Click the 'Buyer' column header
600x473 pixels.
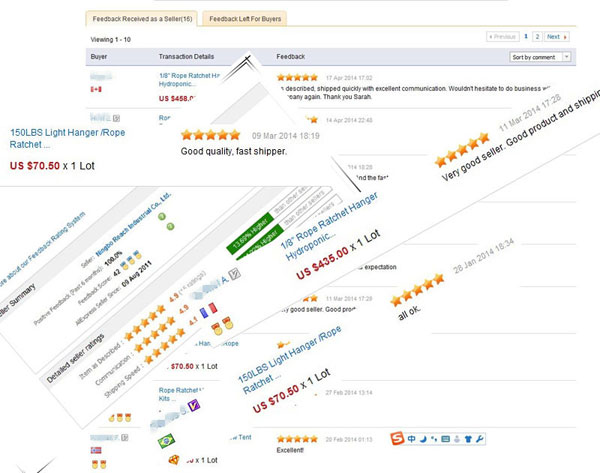(99, 57)
